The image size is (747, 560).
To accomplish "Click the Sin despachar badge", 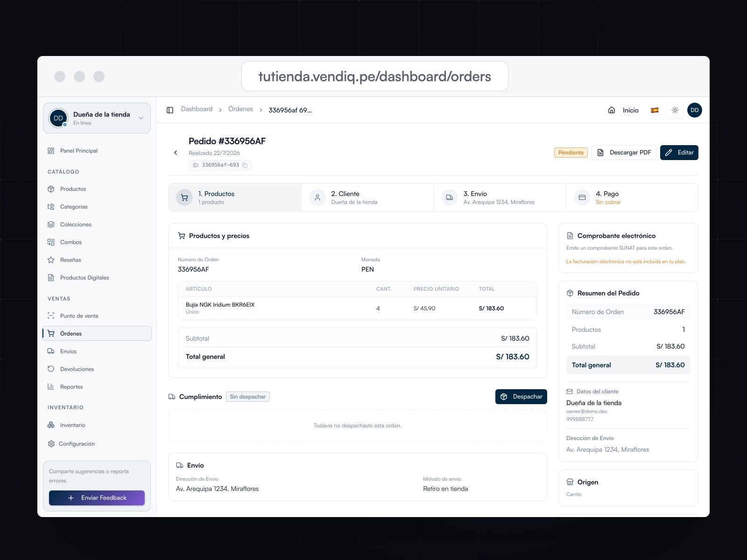I will 248,397.
